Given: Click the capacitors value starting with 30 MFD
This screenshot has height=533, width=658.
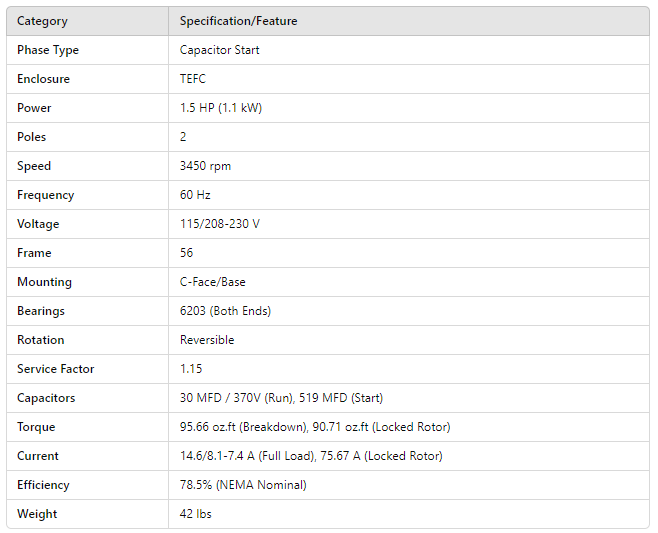Looking at the screenshot, I should pyautogui.click(x=281, y=398).
